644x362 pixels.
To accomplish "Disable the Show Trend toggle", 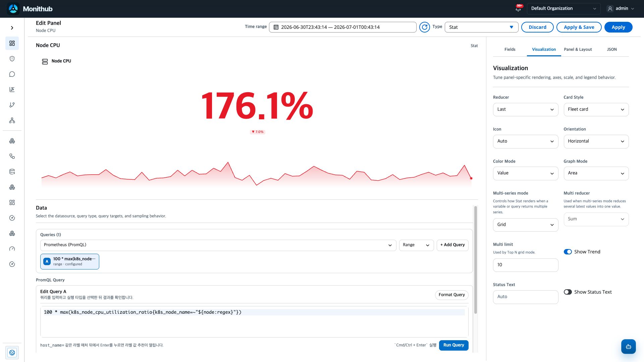I will click(568, 252).
